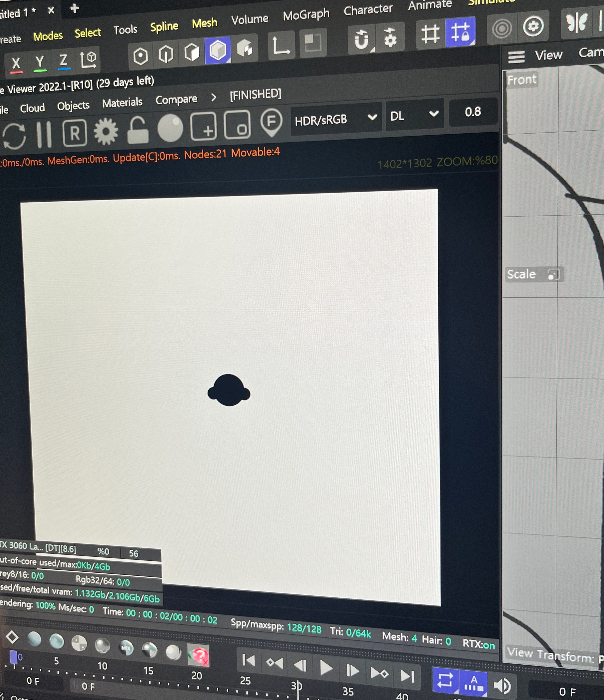Open the MoGraph menu
Screen dimensions: 604x700
tap(306, 15)
